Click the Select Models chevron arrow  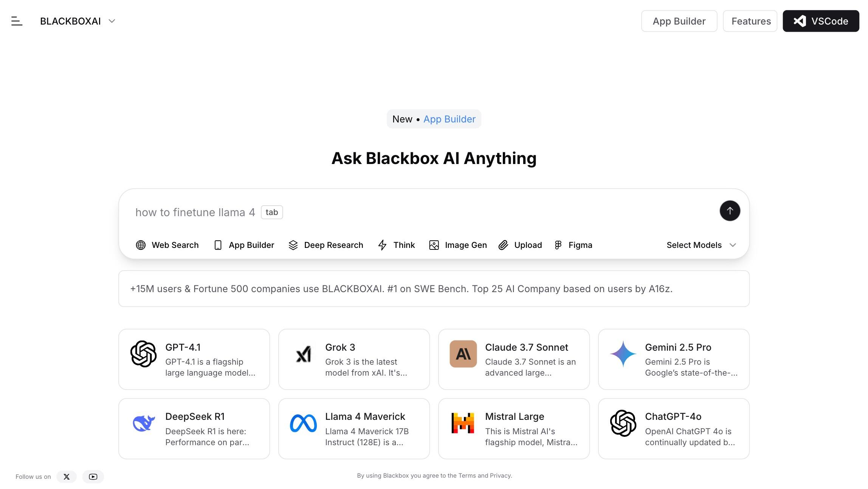[x=733, y=245]
